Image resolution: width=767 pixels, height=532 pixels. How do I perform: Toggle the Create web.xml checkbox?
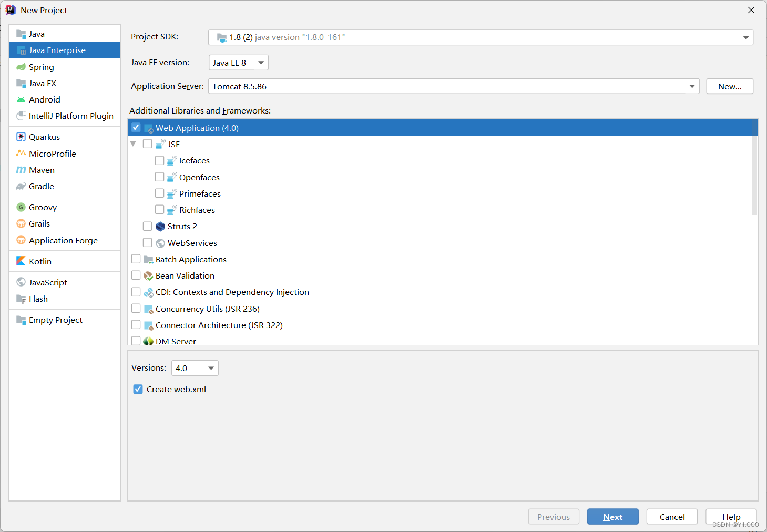(x=138, y=389)
